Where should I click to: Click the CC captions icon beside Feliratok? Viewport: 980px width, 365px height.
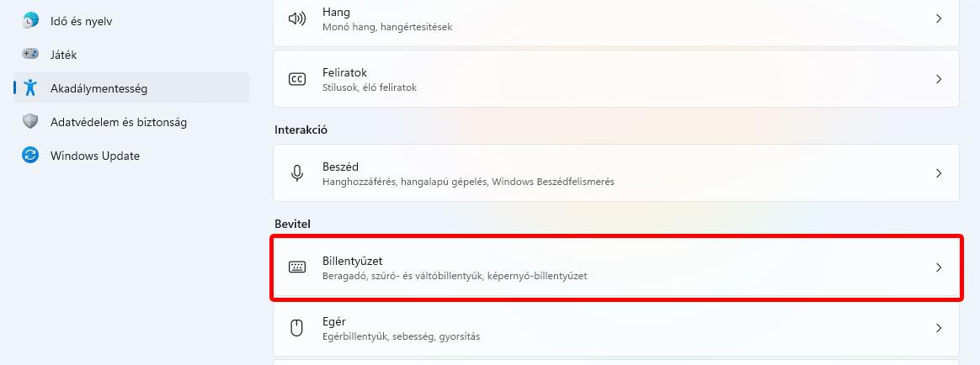point(296,79)
